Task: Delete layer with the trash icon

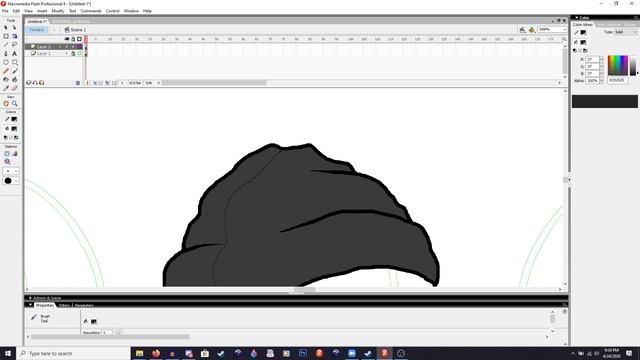Action: tap(78, 83)
